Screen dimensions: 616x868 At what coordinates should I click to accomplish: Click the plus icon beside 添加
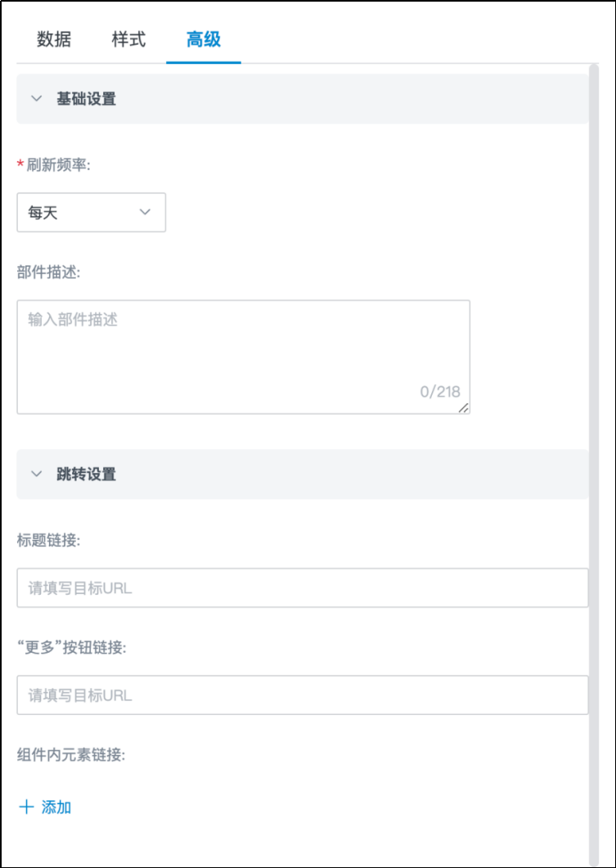coord(26,807)
